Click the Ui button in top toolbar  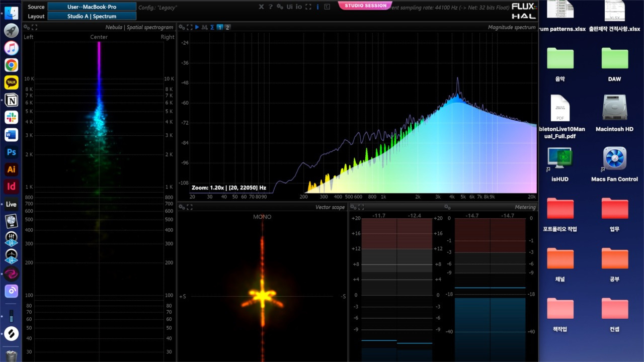[290, 7]
